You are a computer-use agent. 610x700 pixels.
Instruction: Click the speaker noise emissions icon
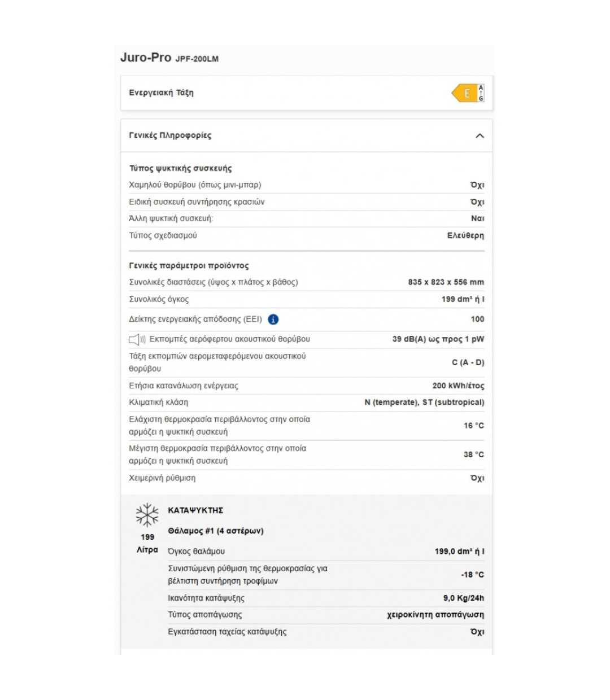(137, 339)
